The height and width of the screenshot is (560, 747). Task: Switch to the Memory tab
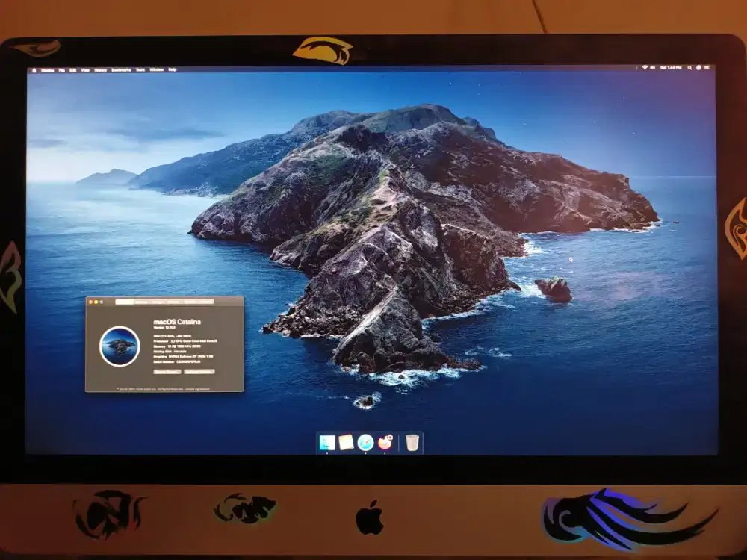[174, 302]
